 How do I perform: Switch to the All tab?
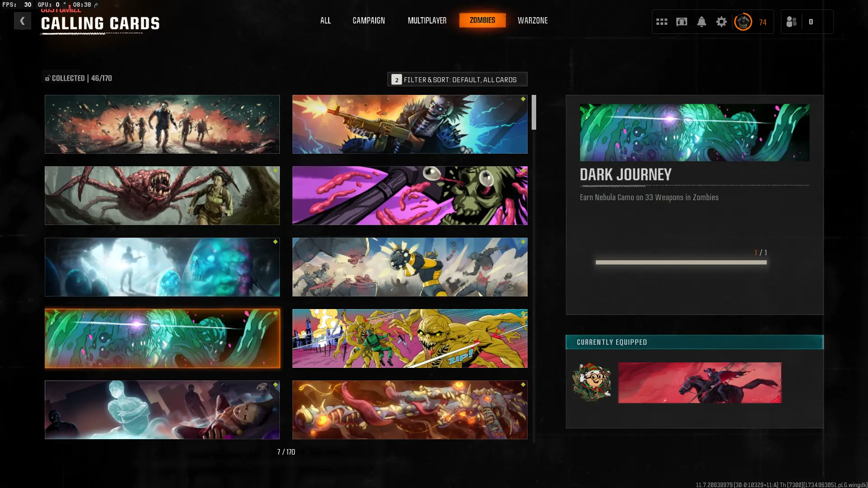tap(325, 20)
